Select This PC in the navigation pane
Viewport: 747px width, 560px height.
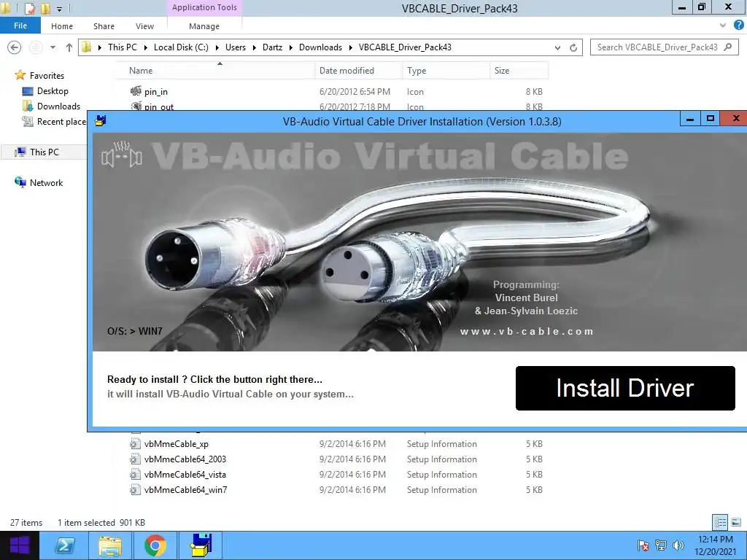44,152
